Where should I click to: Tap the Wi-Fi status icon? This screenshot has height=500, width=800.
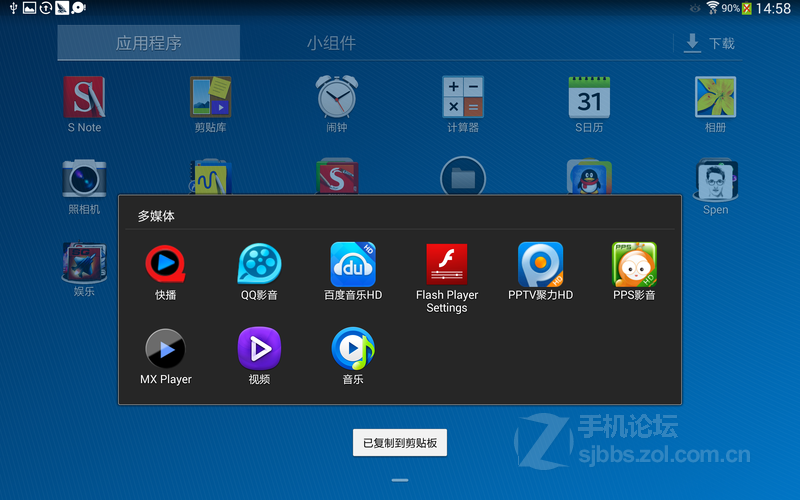(712, 8)
